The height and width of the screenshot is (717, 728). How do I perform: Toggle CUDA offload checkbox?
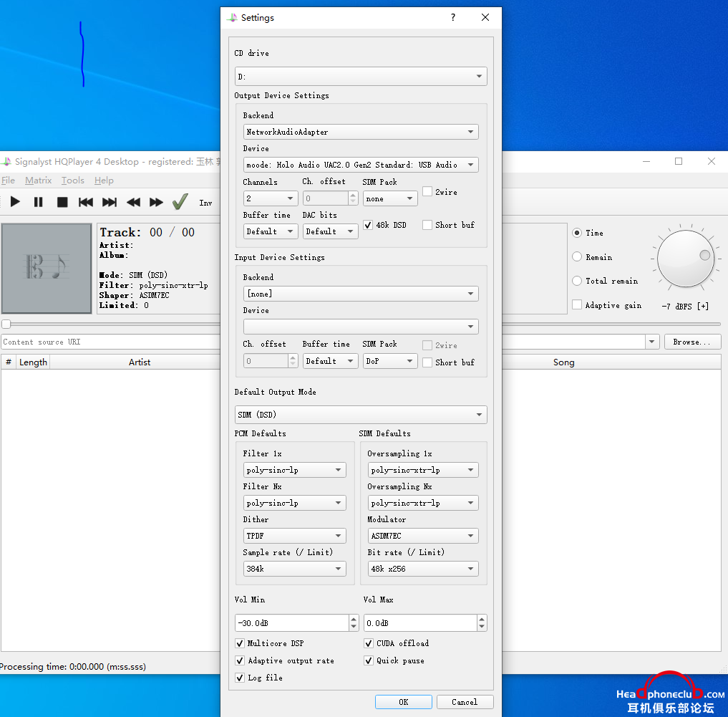click(368, 643)
